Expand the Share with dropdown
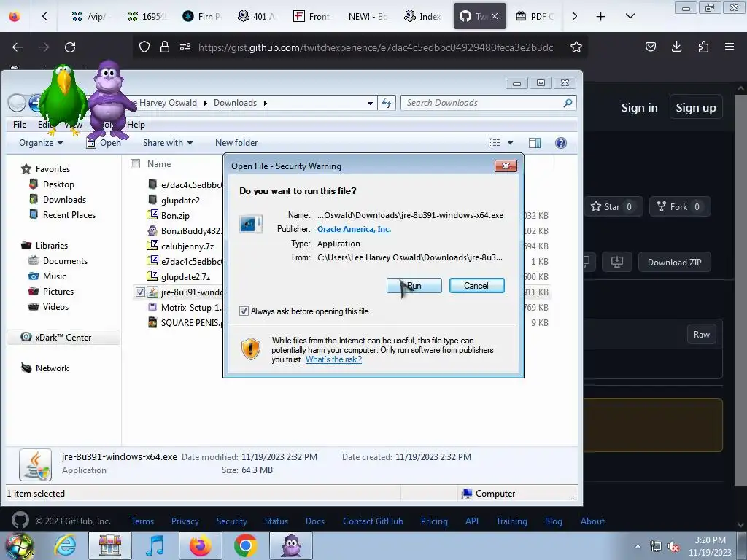The width and height of the screenshot is (747, 560). pos(168,143)
